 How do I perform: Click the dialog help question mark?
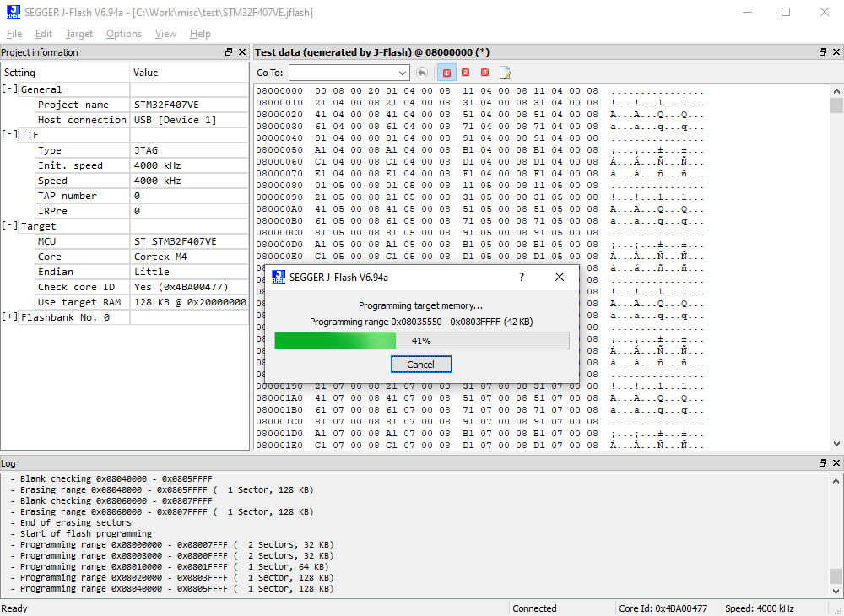point(521,277)
